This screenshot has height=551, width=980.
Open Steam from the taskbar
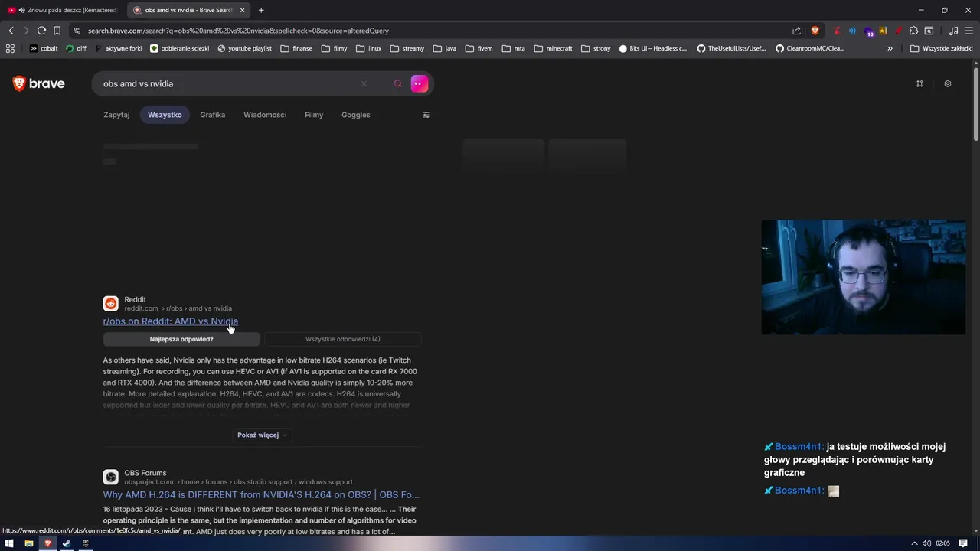pos(67,543)
